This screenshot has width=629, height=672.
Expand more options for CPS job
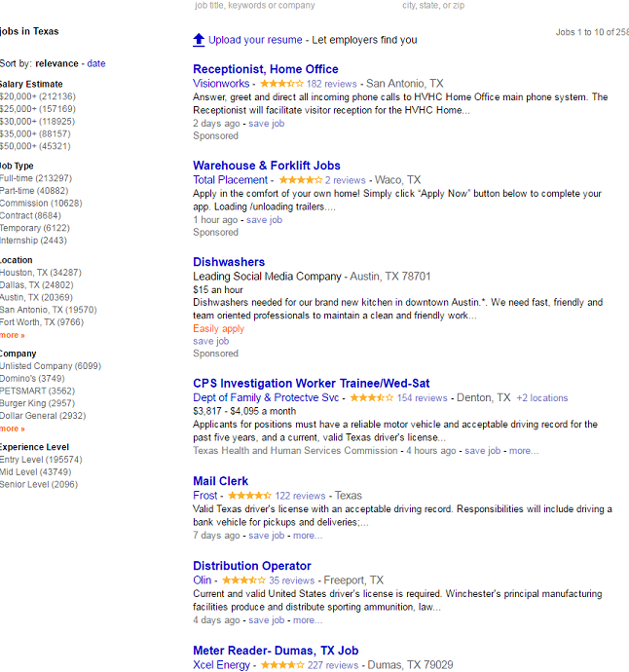(x=524, y=451)
